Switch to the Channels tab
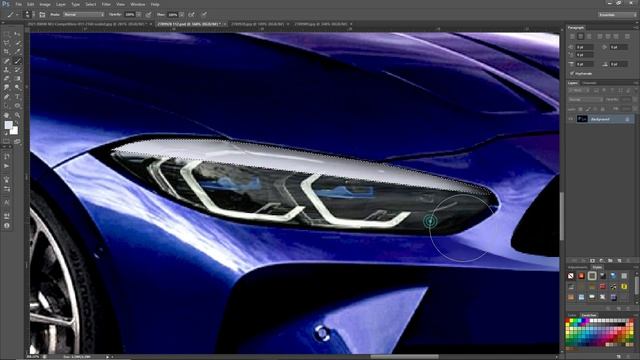Image resolution: width=640 pixels, height=360 pixels. (589, 83)
